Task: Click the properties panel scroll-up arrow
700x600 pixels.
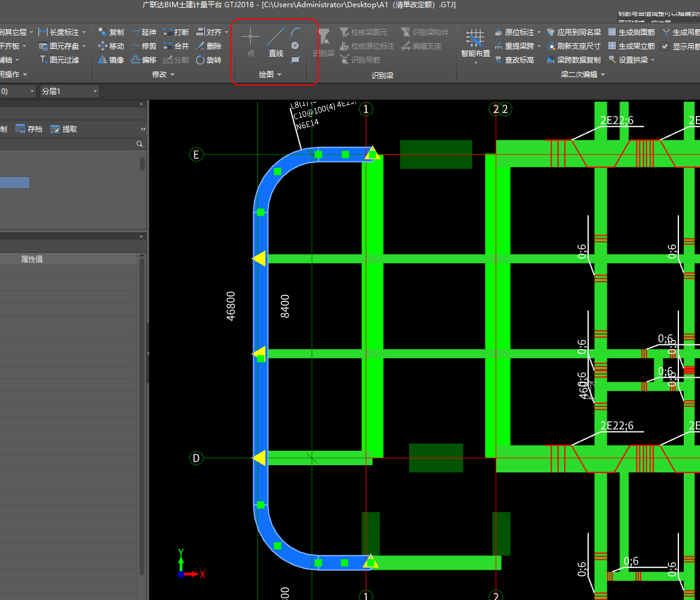Action: [x=142, y=256]
